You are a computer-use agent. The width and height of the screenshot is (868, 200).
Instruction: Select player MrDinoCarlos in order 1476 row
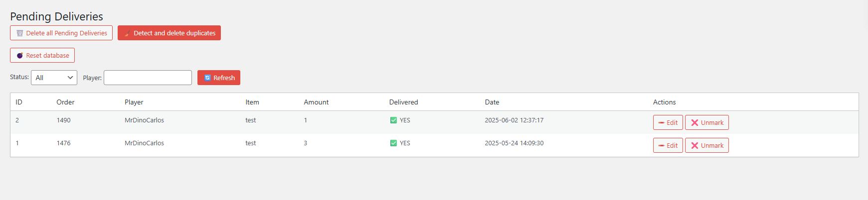144,143
